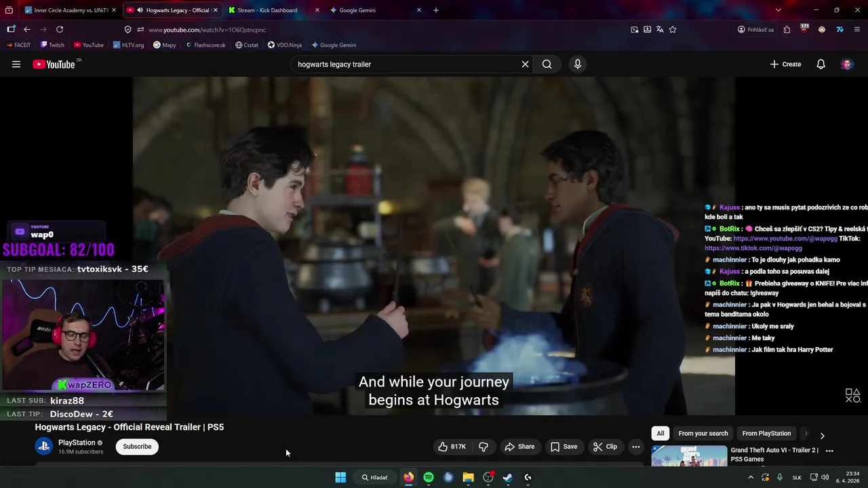Open site permissions shield in address bar
The image size is (868, 488).
pyautogui.click(x=127, y=30)
